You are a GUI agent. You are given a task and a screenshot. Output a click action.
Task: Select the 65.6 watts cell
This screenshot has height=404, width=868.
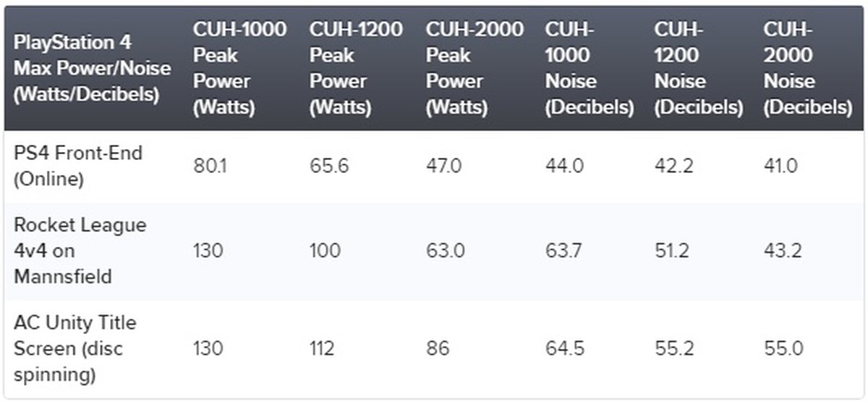click(329, 166)
